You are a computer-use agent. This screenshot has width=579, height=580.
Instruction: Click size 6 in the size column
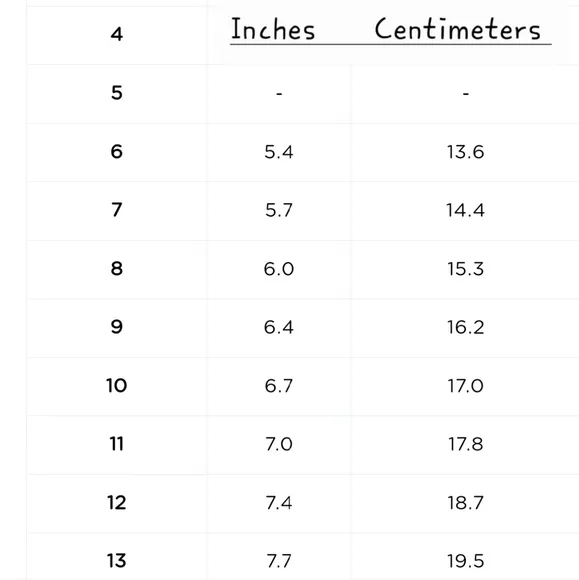click(x=117, y=152)
